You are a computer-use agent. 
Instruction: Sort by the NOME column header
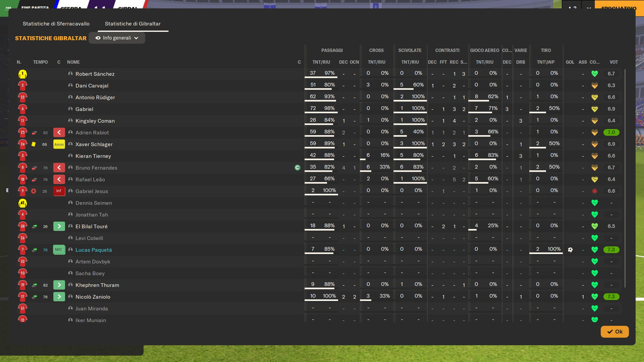[73, 62]
